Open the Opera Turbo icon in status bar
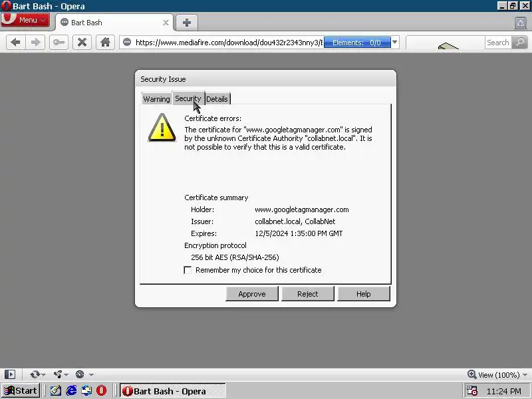Viewport: 532px width, 399px height. 80,374
